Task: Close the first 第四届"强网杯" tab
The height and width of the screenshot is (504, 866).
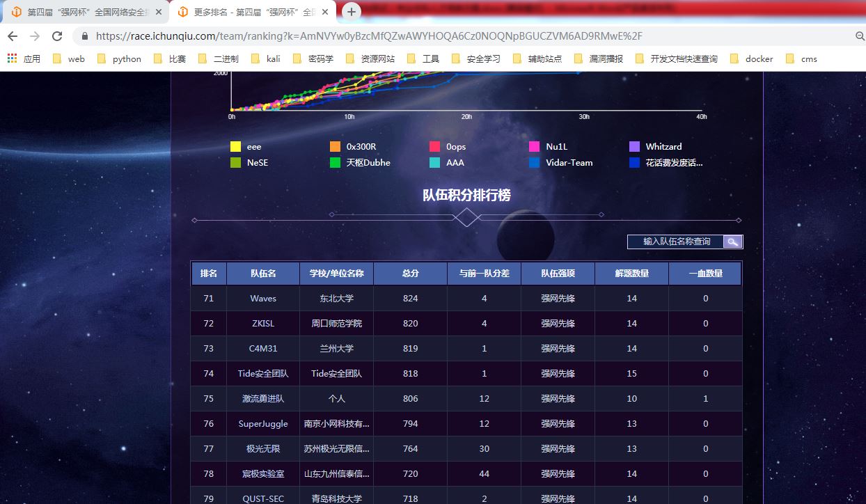Action: coord(159,13)
